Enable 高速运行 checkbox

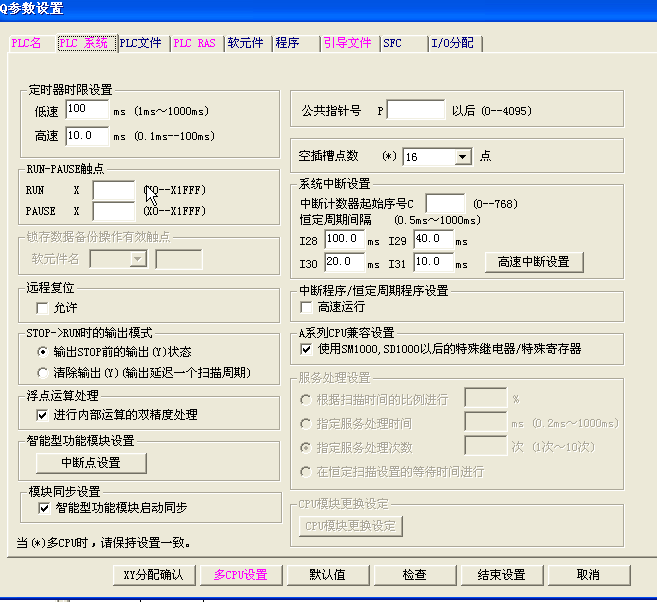click(307, 308)
